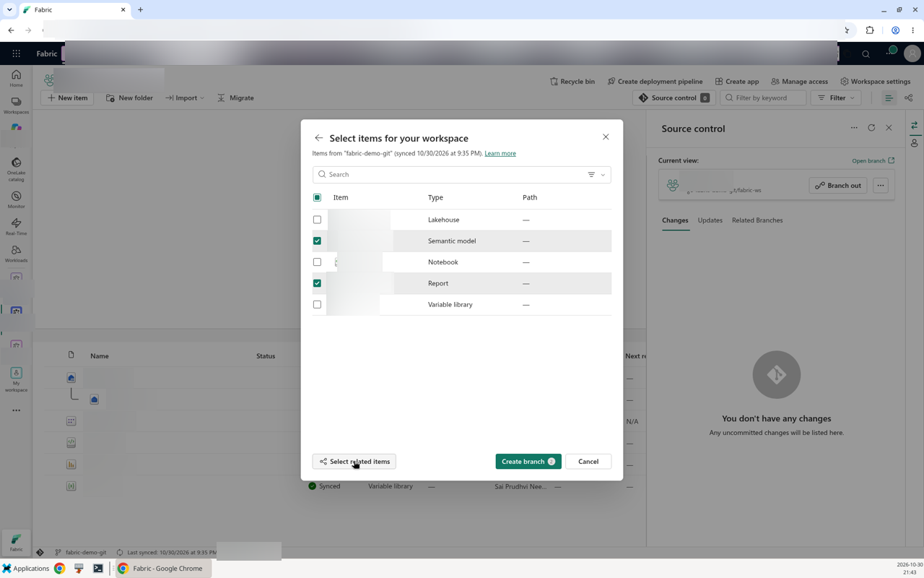Uncheck the Semantic model item checkbox

[317, 241]
